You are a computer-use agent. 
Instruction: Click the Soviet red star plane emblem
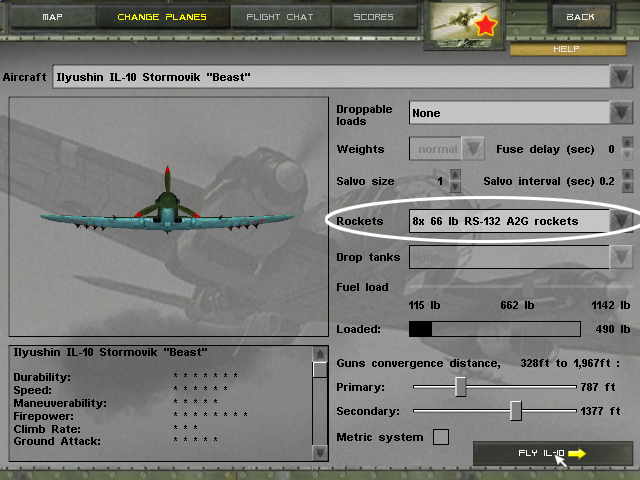click(x=464, y=24)
